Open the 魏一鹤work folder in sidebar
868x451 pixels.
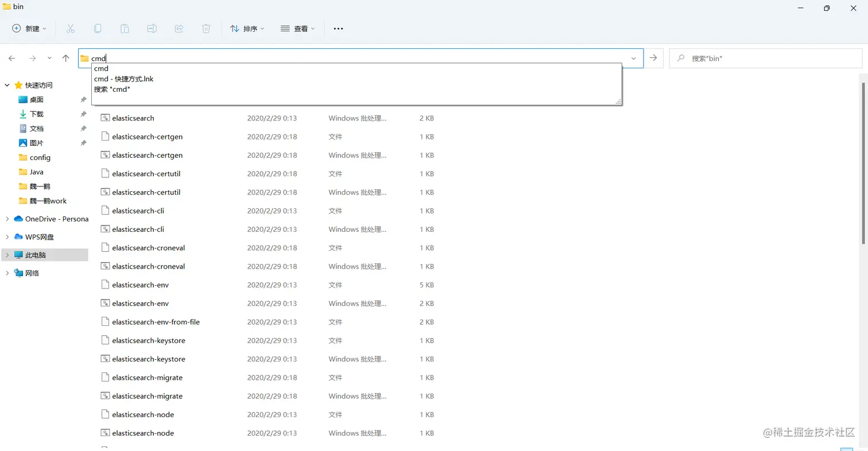[x=48, y=201]
